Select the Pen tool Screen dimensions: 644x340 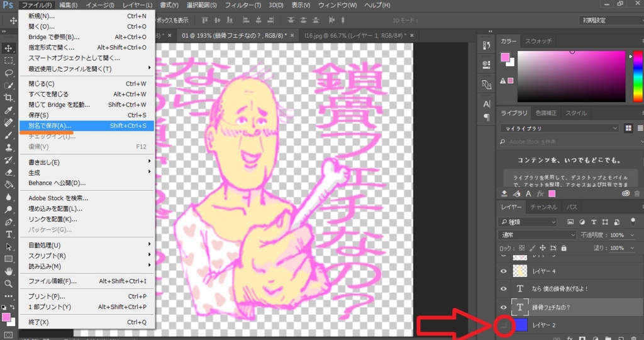pyautogui.click(x=8, y=222)
